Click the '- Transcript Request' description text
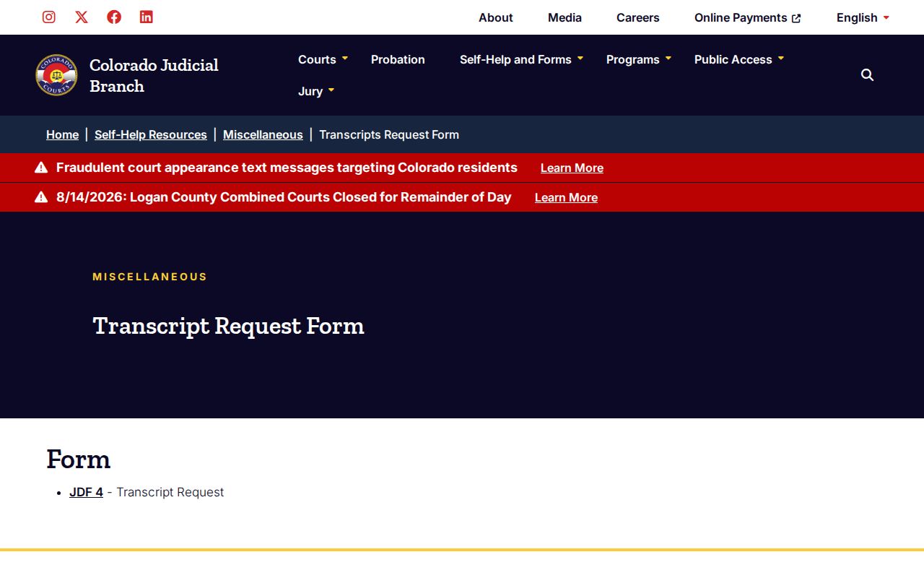 click(x=165, y=492)
